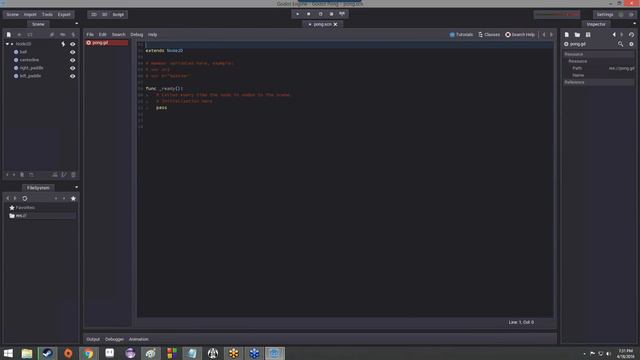Hide the centerline node

tap(73, 60)
